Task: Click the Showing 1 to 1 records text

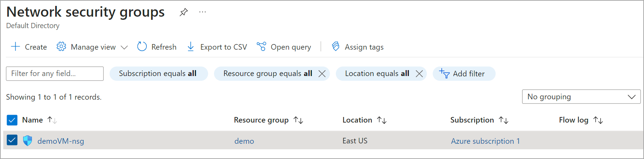Action: point(54,97)
